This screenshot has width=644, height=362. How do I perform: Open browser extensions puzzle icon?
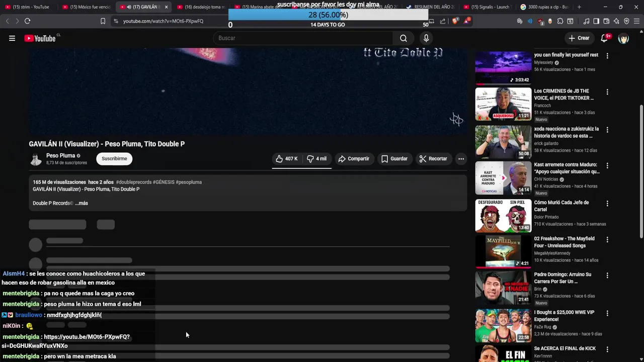(560, 21)
